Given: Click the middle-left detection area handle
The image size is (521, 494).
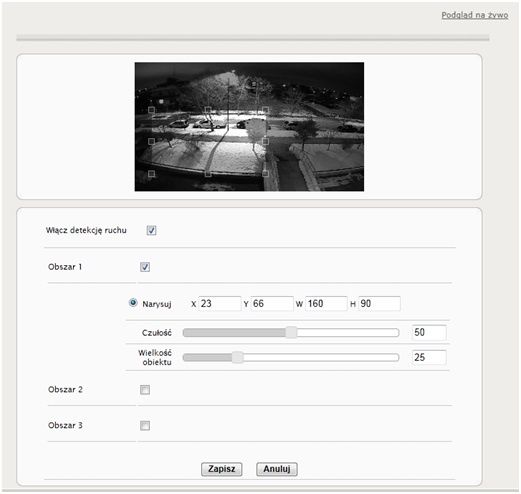Looking at the screenshot, I should pyautogui.click(x=151, y=141).
